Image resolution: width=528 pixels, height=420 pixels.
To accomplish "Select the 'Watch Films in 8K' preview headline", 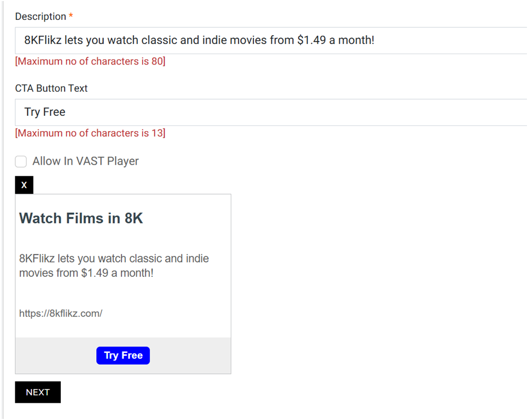I will (81, 218).
